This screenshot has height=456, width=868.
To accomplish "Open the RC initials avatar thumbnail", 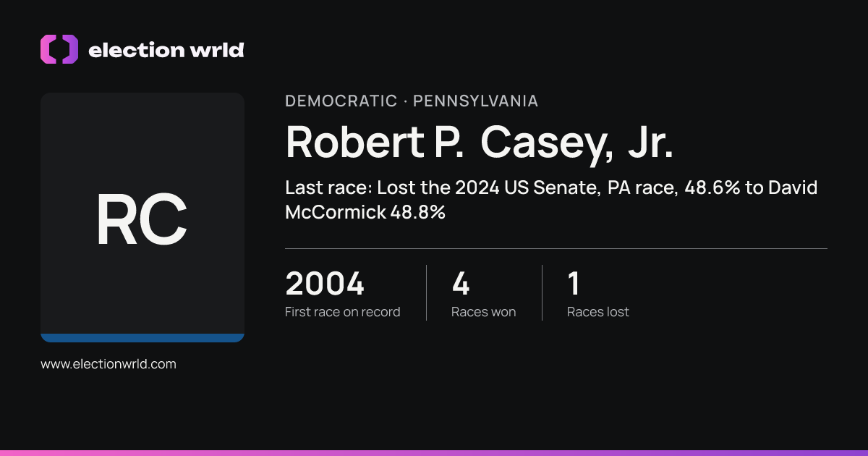I will pyautogui.click(x=142, y=217).
